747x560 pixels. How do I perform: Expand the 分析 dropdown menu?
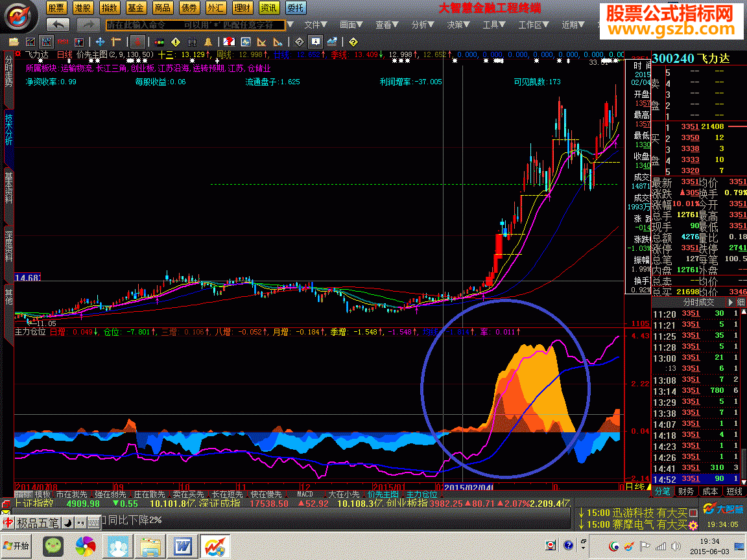(422, 25)
